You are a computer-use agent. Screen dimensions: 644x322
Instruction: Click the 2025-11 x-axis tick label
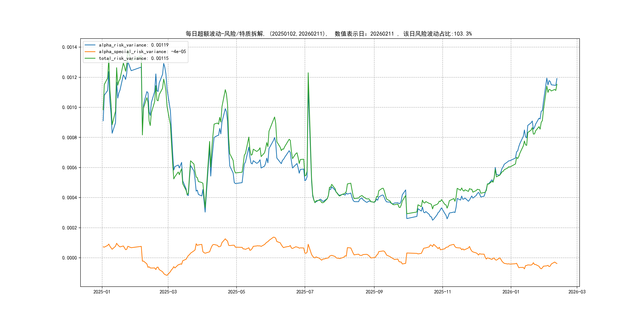442,292
